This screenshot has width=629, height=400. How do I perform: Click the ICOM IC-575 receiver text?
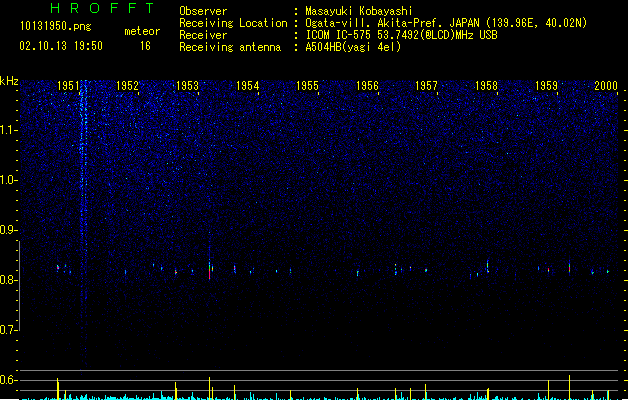402,35
